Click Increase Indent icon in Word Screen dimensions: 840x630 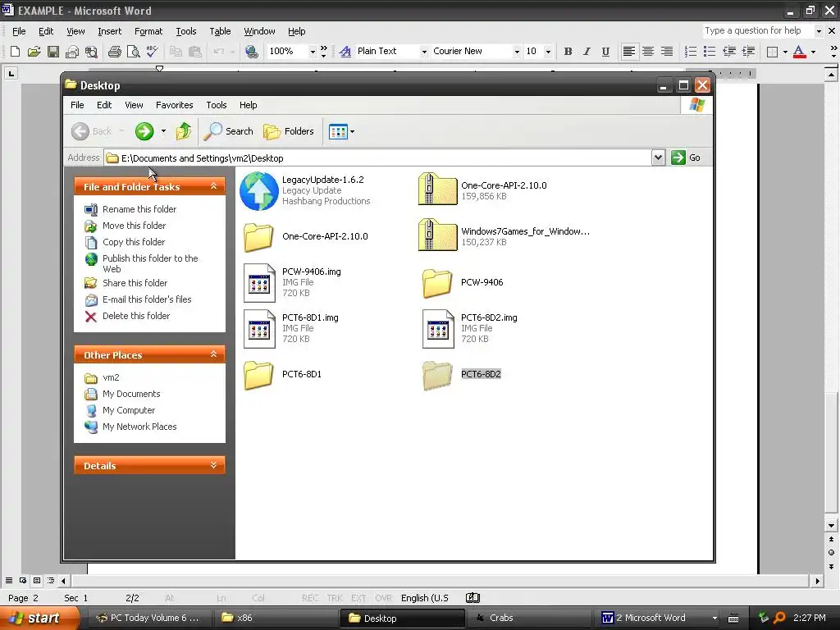748,52
